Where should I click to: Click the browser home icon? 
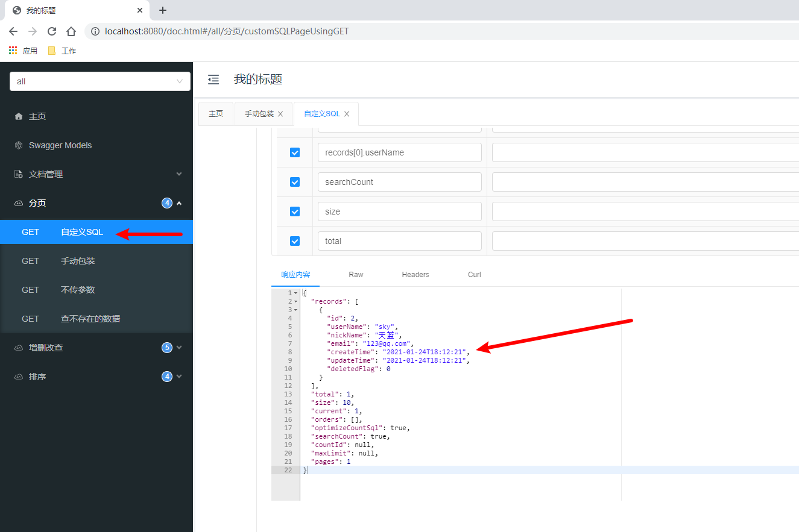pos(71,31)
